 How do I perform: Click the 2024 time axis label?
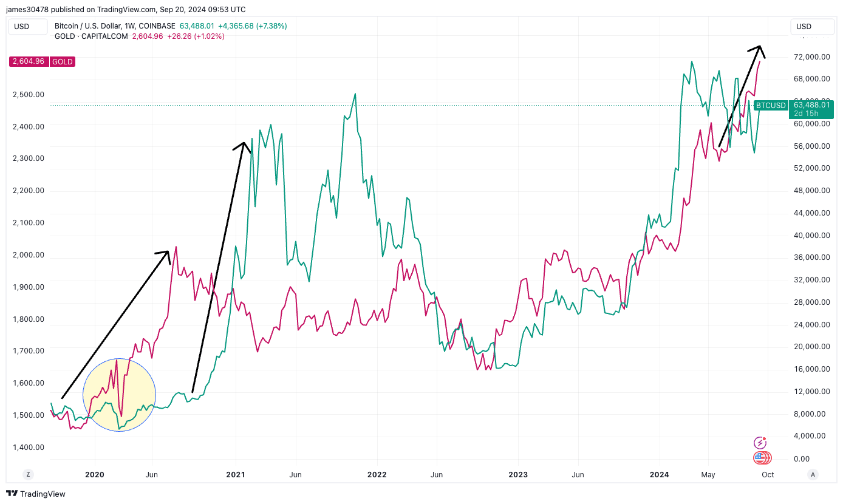click(660, 474)
